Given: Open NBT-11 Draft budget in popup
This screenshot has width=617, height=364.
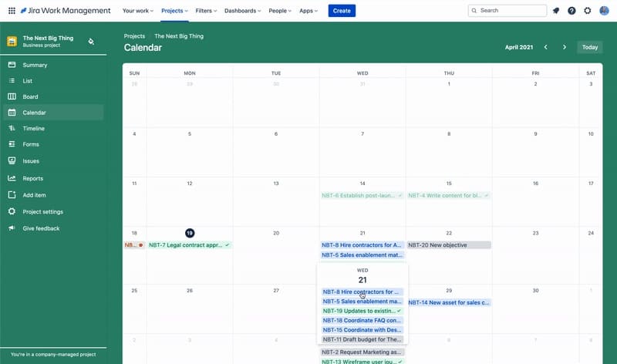Looking at the screenshot, I should click(x=362, y=339).
